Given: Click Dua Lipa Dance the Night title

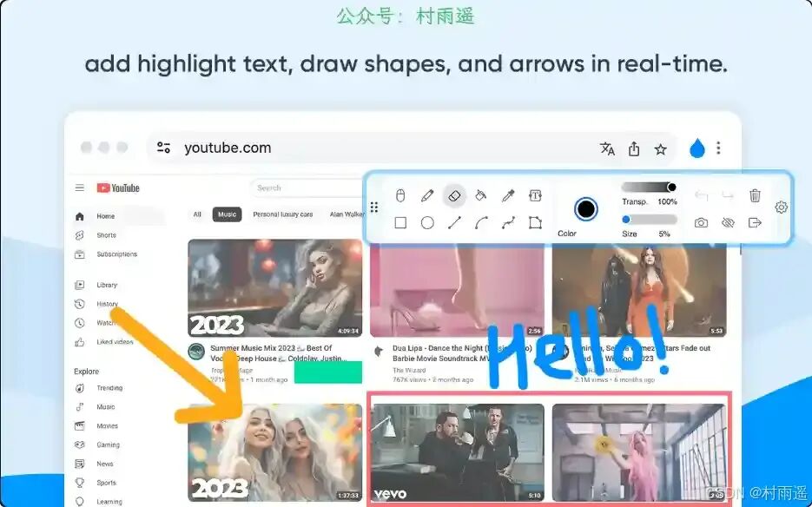Looking at the screenshot, I should [462, 353].
